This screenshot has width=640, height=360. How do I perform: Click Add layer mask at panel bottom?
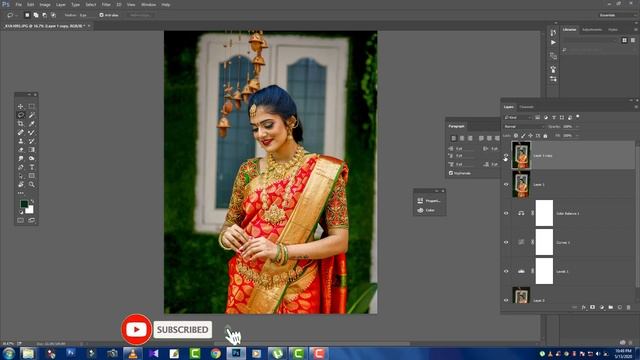(593, 307)
